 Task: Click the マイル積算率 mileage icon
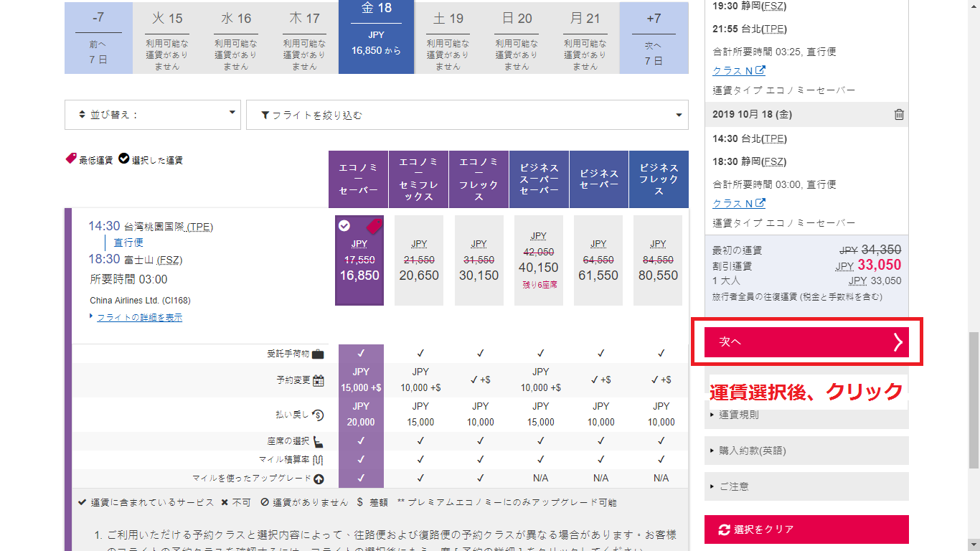319,460
